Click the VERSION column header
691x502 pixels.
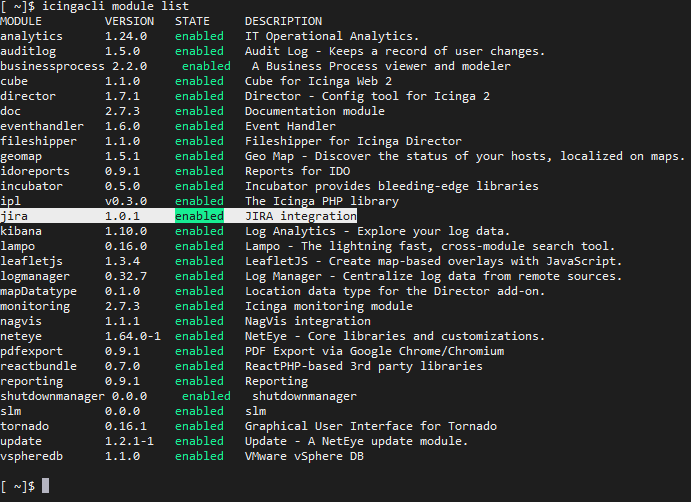130,21
